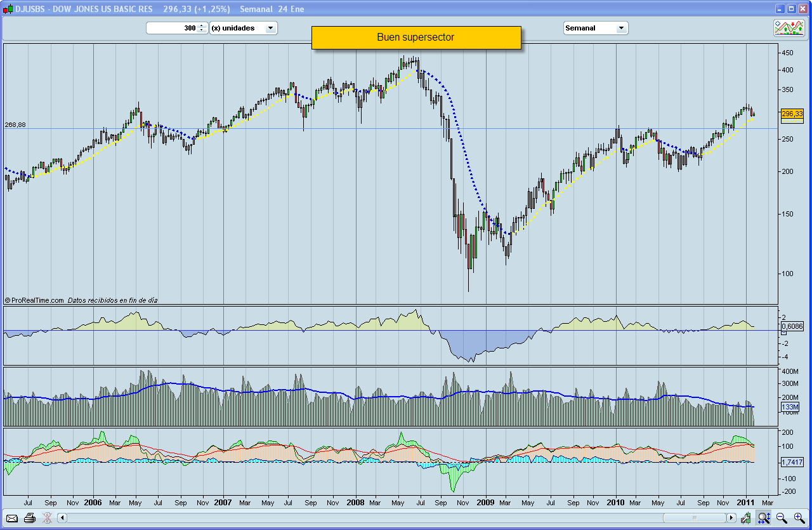Click the left arrow of the bottom scrollbar
Screen dimensions: 812x530
62,519
